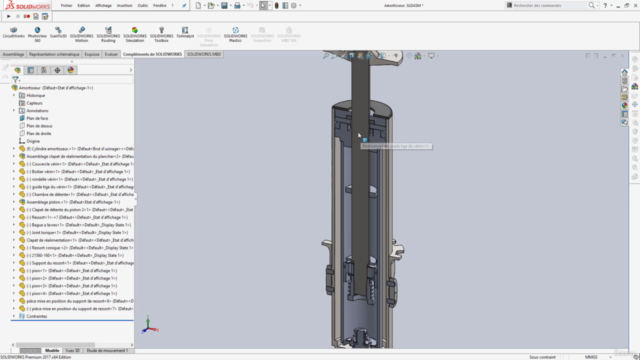The height and width of the screenshot is (360, 640).
Task: Open the CircuitWorks add-in
Action: [13, 33]
